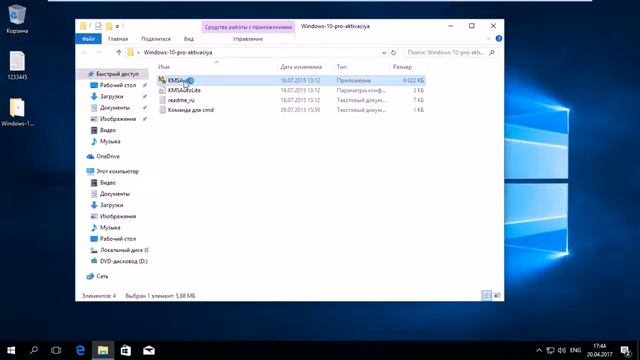Sort by the Тип column header

342,67
